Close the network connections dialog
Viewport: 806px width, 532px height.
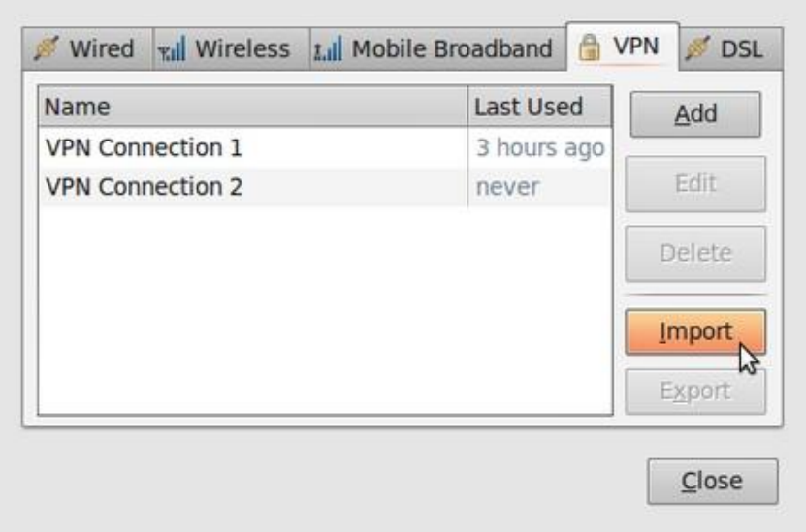tap(712, 481)
